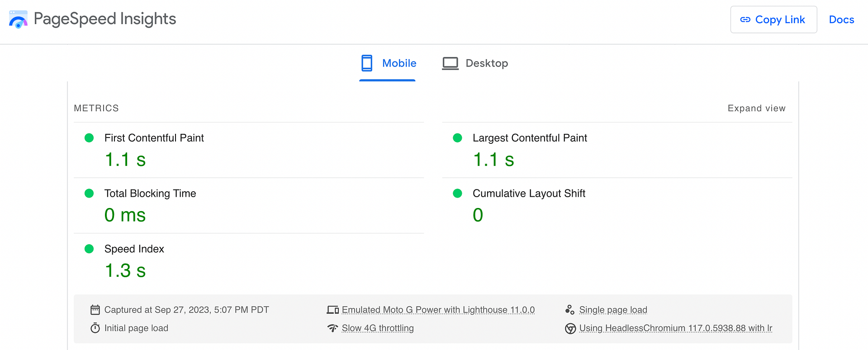868x350 pixels.
Task: Click the chain link icon in Copy Link
Action: tap(745, 19)
